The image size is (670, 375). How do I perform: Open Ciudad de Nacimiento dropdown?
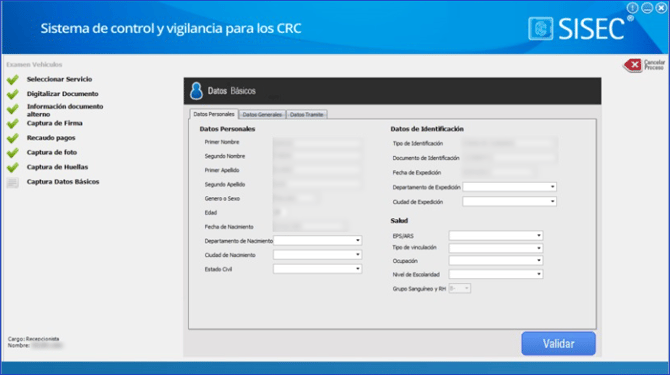click(317, 255)
